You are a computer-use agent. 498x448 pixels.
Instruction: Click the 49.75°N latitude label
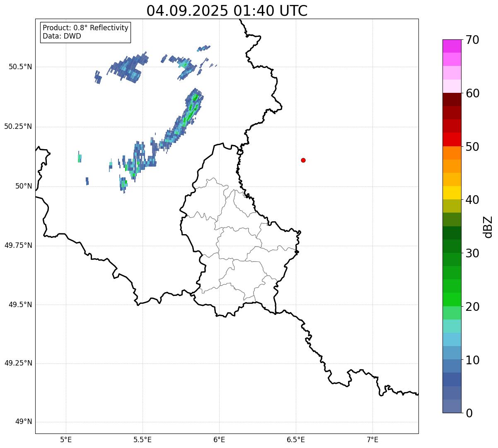[x=18, y=245]
